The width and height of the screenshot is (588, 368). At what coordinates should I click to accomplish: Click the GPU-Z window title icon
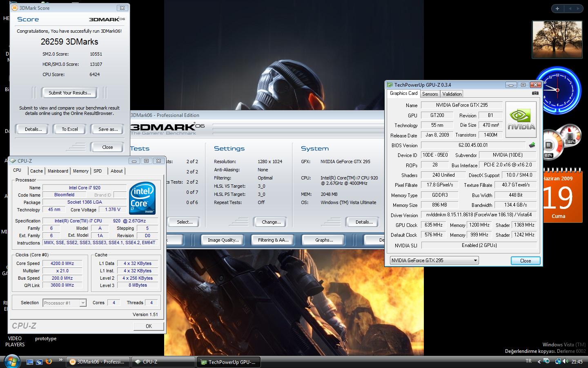pyautogui.click(x=390, y=85)
